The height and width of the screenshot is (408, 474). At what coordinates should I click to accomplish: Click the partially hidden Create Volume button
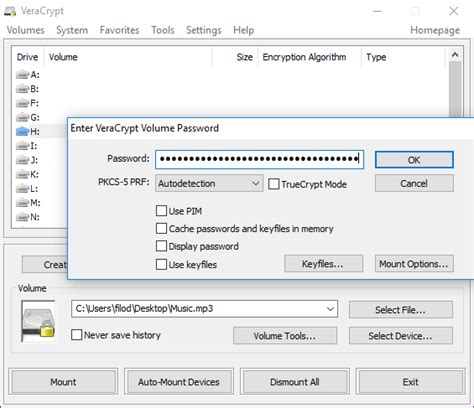[x=45, y=264]
